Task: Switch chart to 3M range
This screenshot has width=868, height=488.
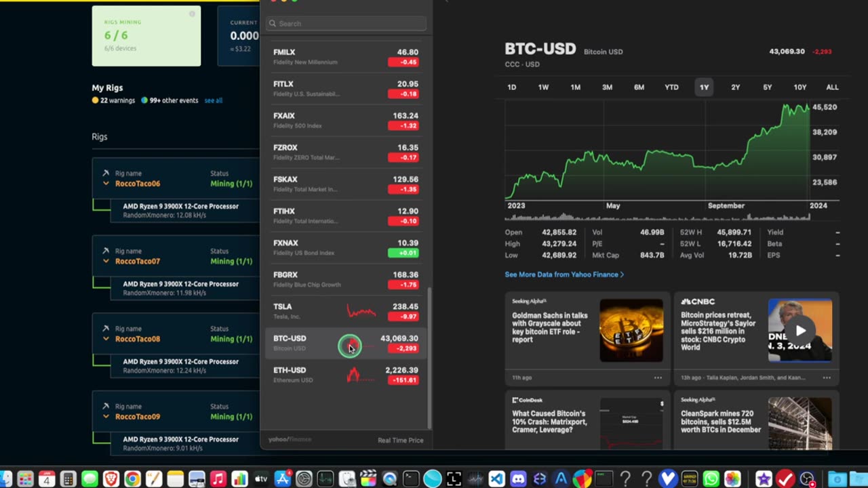Action: pos(607,87)
